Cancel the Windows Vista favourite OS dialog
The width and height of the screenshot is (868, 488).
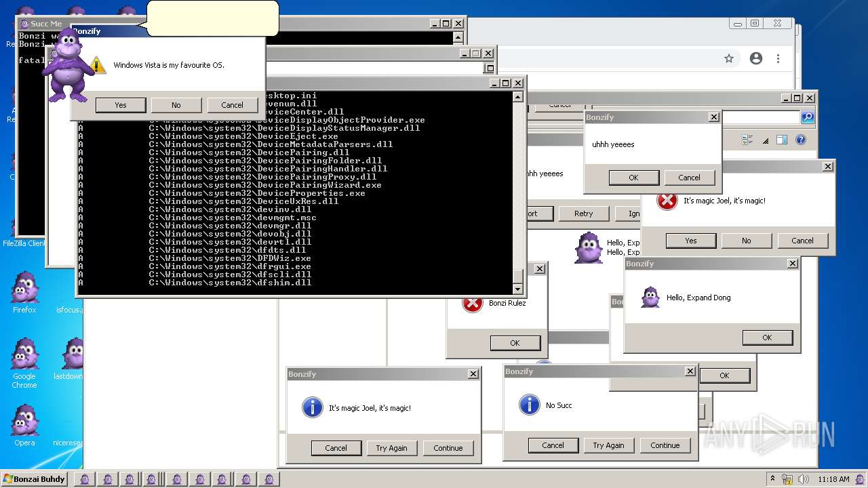pyautogui.click(x=232, y=105)
